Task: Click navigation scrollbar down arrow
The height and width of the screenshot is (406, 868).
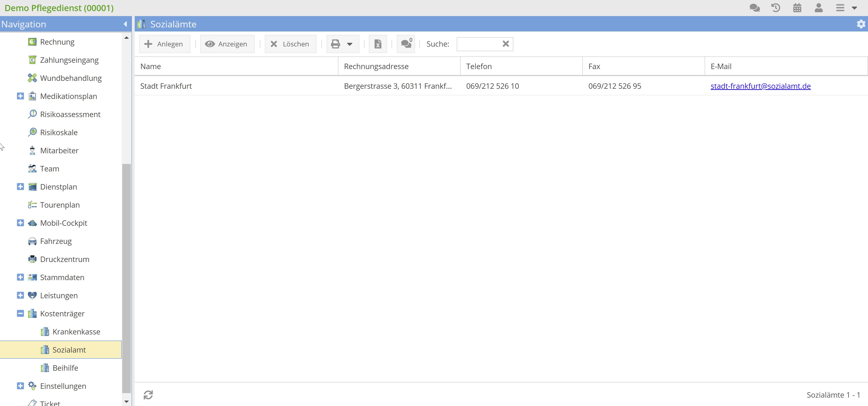Action: 126,401
